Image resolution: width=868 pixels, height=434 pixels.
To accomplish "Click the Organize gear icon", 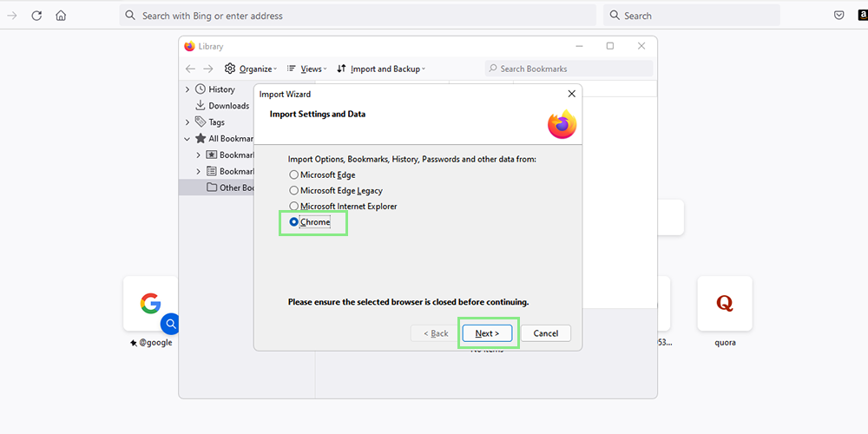I will [230, 69].
